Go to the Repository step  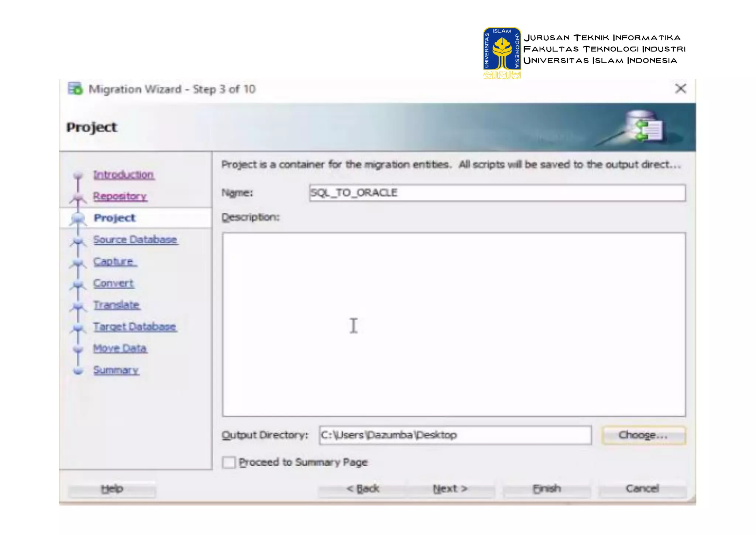coord(120,196)
